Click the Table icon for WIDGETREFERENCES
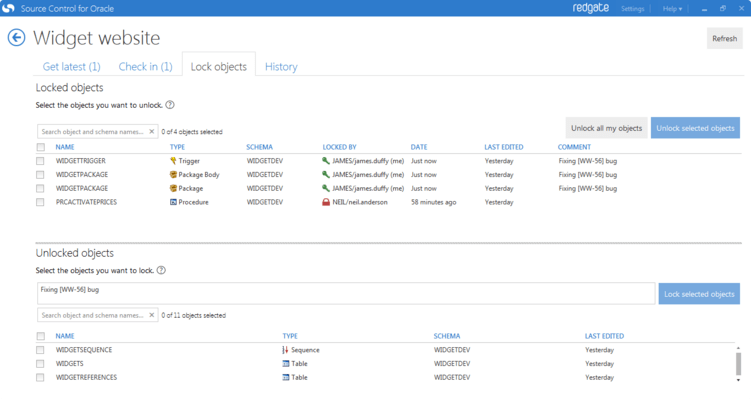The image size is (751, 400). pos(286,377)
